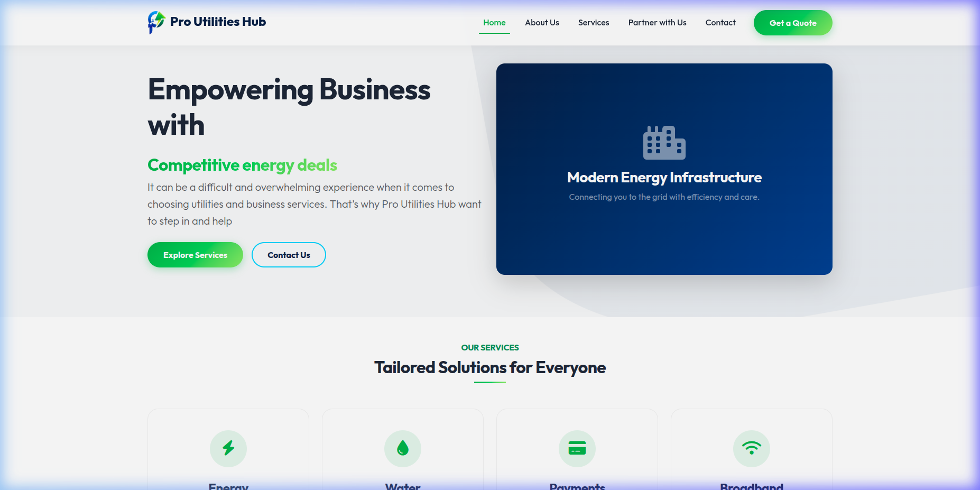Open the Home nav item
980x490 pixels.
click(x=494, y=23)
